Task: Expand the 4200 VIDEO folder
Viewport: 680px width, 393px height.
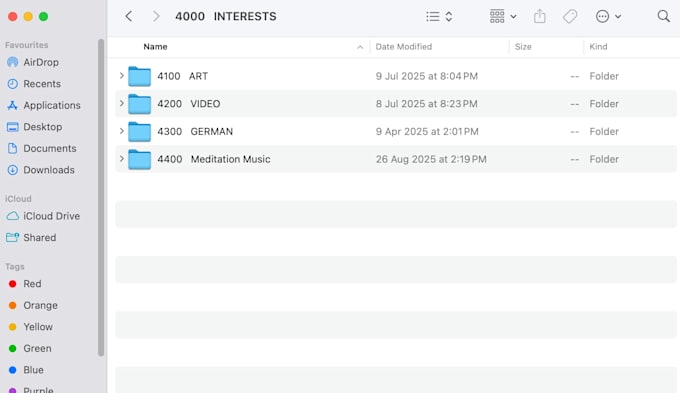Action: pyautogui.click(x=121, y=104)
